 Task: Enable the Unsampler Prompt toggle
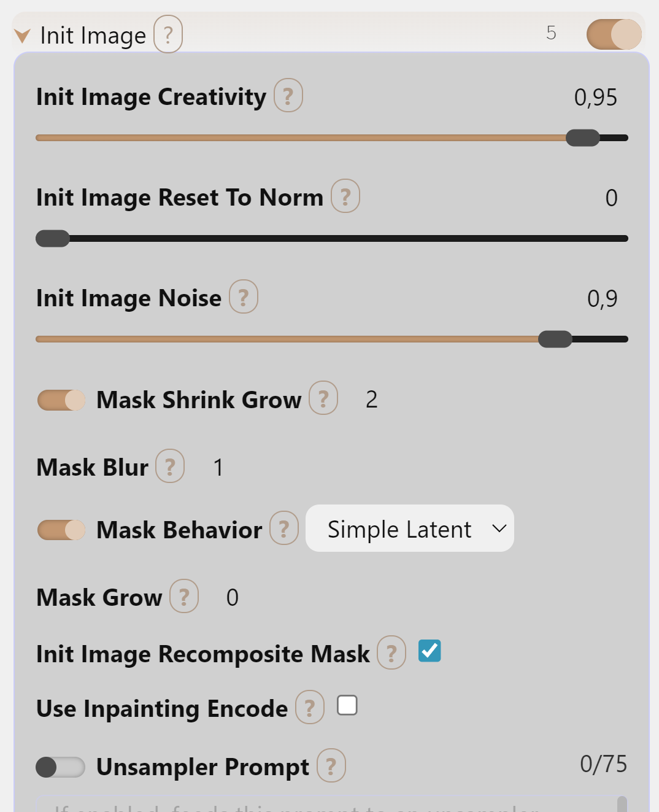pos(60,767)
